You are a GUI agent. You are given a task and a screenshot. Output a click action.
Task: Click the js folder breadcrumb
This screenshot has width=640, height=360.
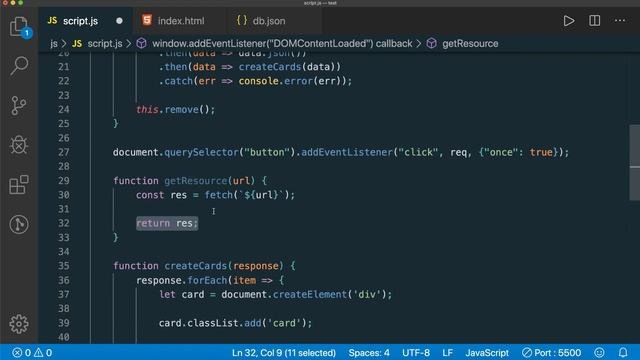coord(54,44)
